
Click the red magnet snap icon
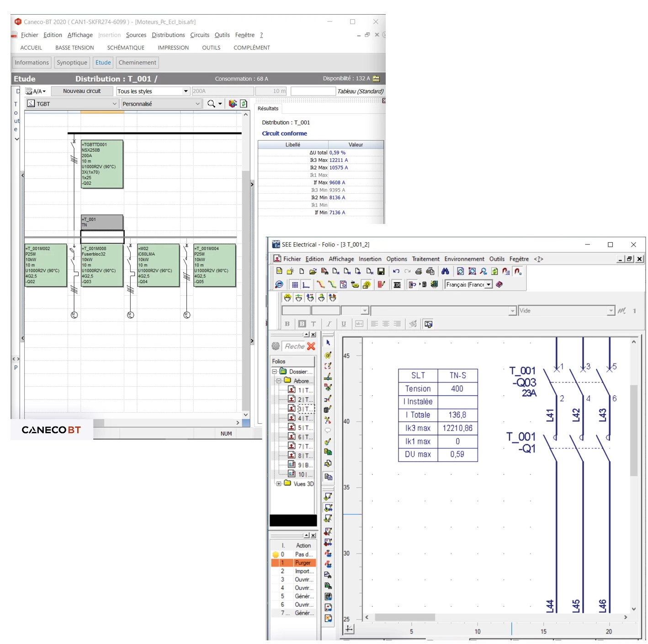click(x=518, y=271)
